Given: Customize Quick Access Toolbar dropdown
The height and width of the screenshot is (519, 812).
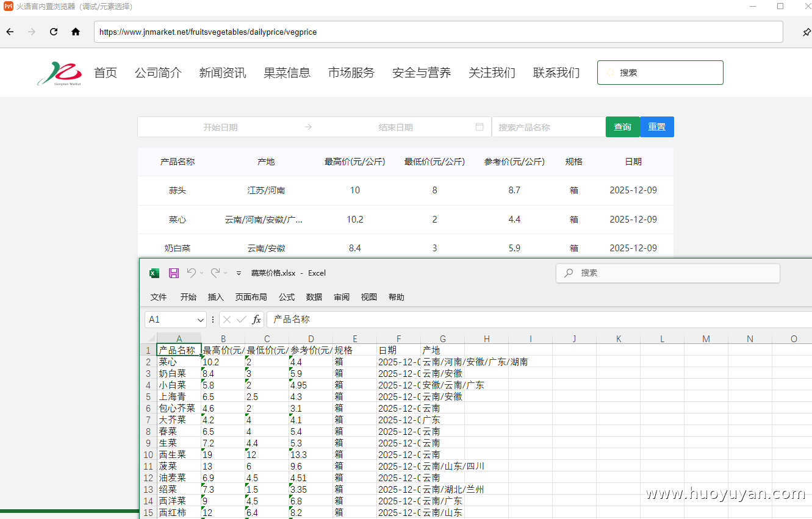Looking at the screenshot, I should click(x=239, y=273).
